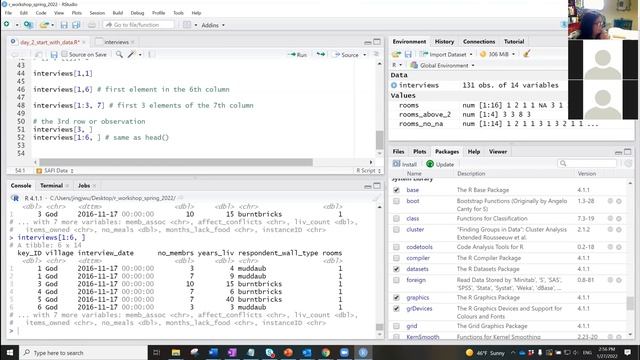Click the New File plus icon
The image size is (640, 360).
pos(7,24)
